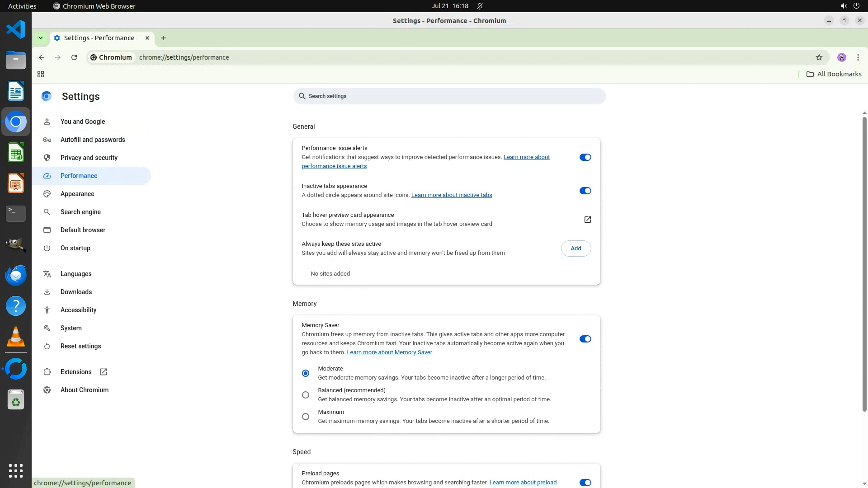Viewport: 868px width, 488px height.
Task: Open Appearance settings in sidebar
Action: point(77,194)
